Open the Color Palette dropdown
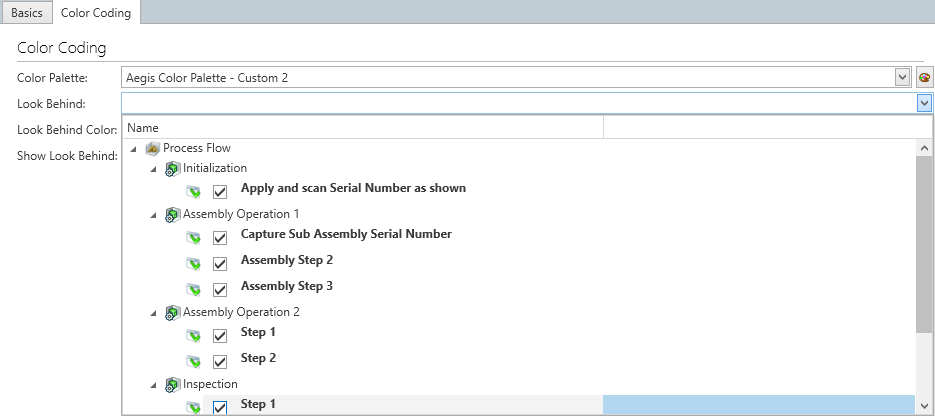Screen dimensions: 935x416 click(x=902, y=77)
